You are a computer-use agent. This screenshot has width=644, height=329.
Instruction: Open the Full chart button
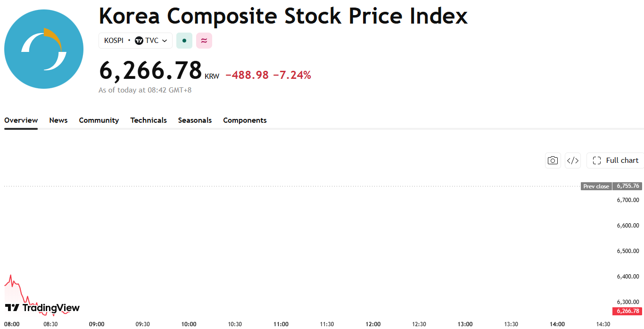coord(615,160)
